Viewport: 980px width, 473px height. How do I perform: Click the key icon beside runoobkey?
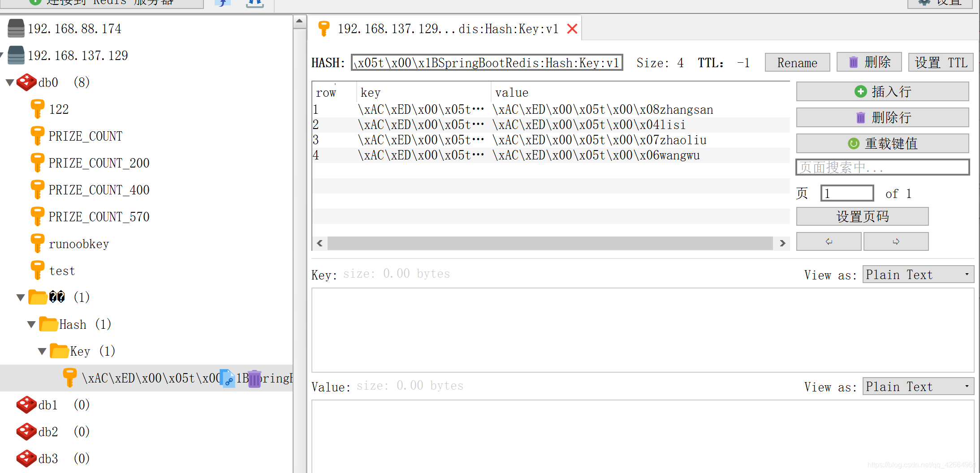(x=37, y=243)
